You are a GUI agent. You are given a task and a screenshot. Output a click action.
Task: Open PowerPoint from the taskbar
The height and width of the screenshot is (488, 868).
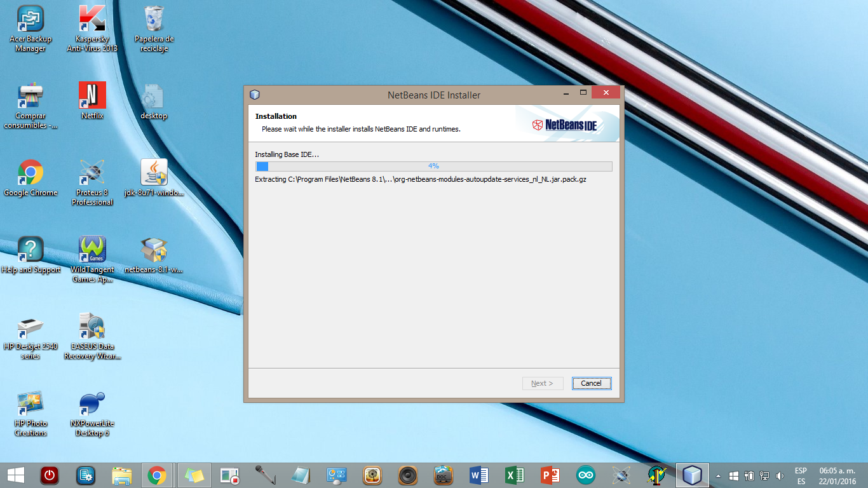pyautogui.click(x=550, y=475)
